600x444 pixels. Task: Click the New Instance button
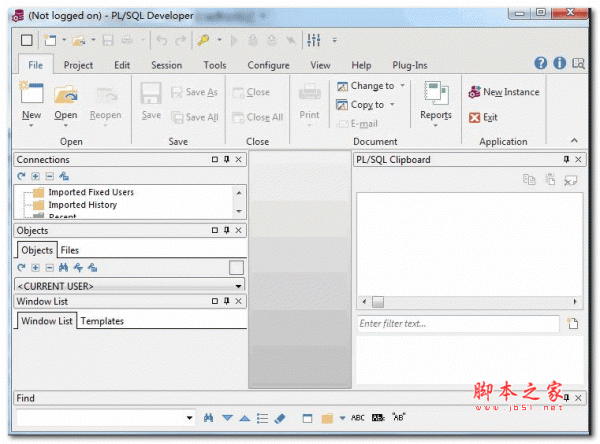pos(504,92)
